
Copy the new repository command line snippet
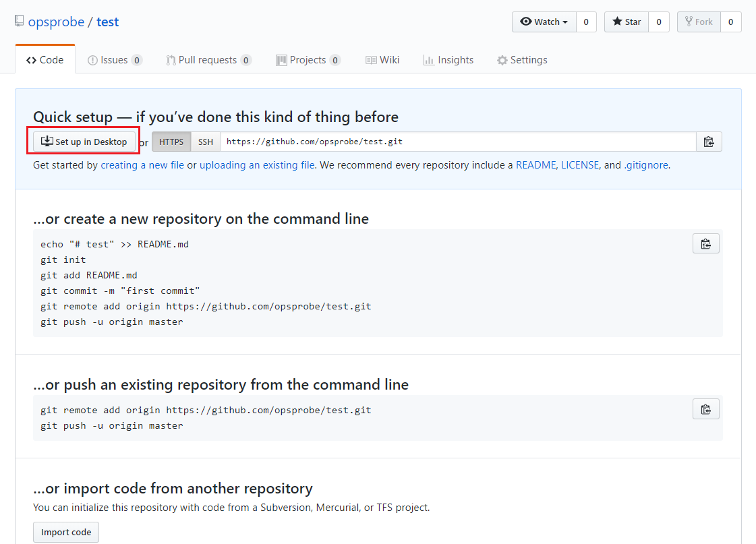click(705, 243)
